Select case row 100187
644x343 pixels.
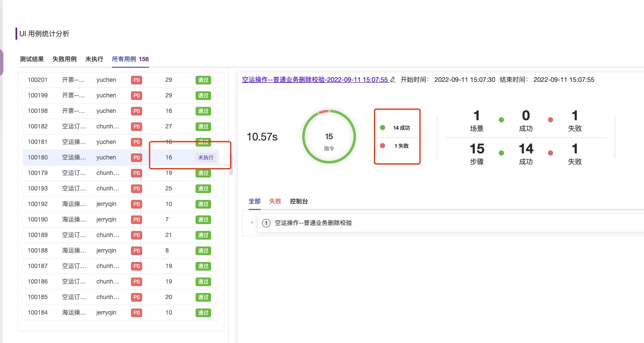pos(121,266)
